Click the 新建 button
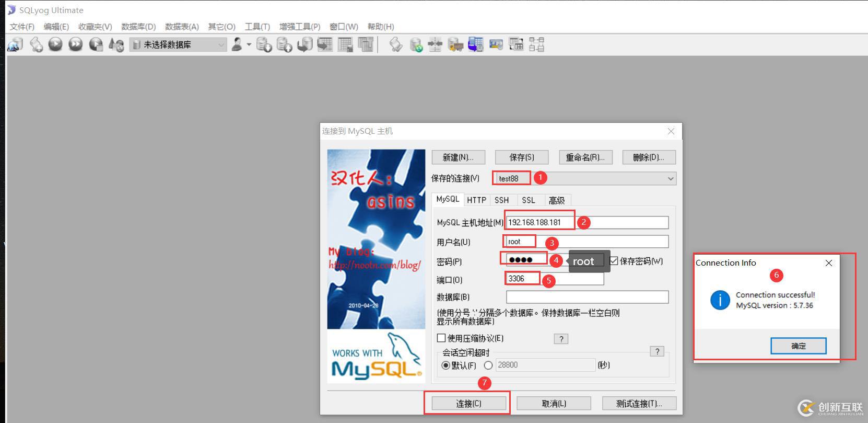 point(458,157)
